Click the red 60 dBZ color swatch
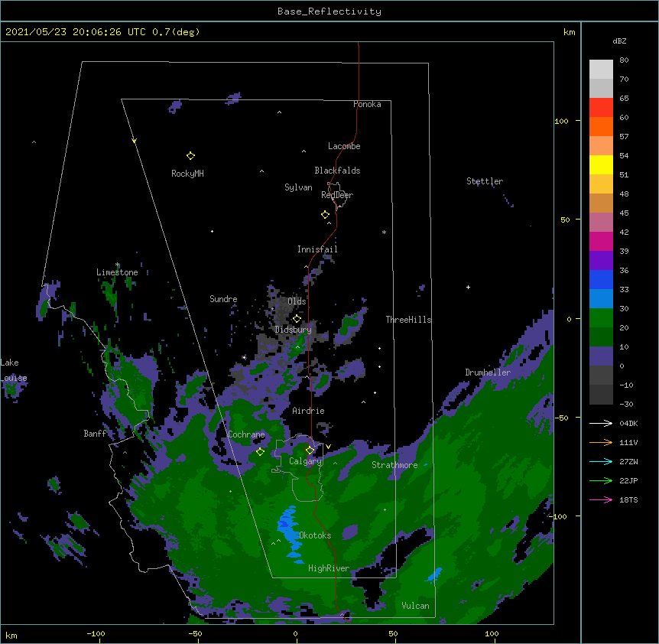This screenshot has height=644, width=659. (601, 107)
